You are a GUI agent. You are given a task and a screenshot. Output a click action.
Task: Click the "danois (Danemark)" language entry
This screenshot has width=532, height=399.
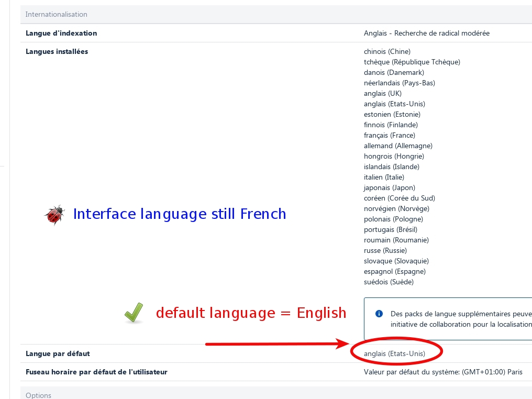pos(394,73)
